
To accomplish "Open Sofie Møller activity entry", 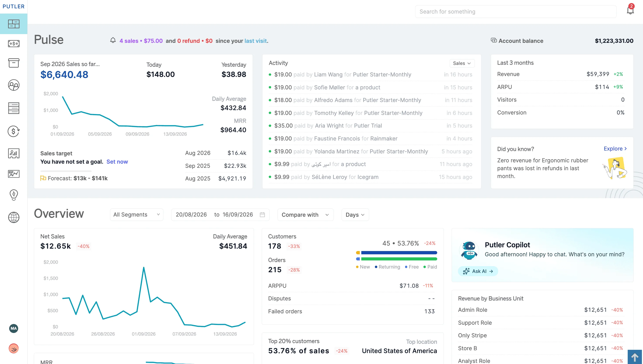I will [x=370, y=87].
